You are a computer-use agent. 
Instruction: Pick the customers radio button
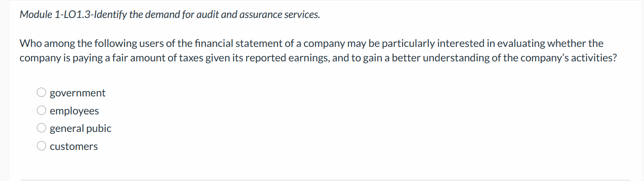(41, 146)
